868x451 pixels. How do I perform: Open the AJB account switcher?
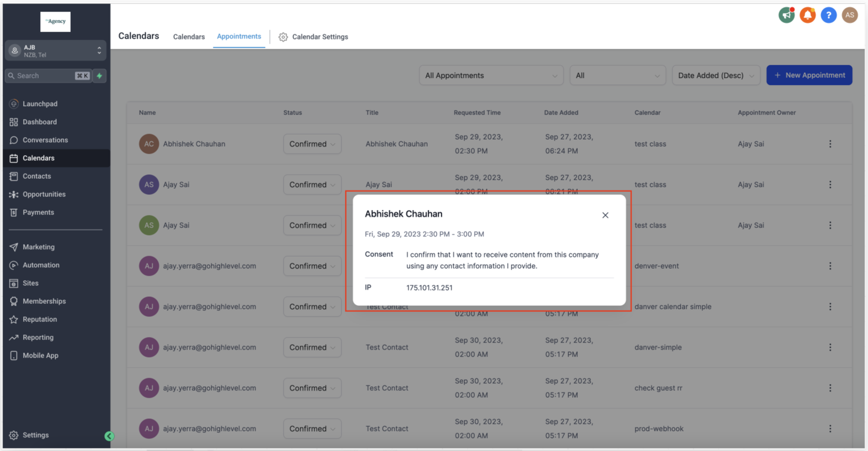click(x=55, y=51)
